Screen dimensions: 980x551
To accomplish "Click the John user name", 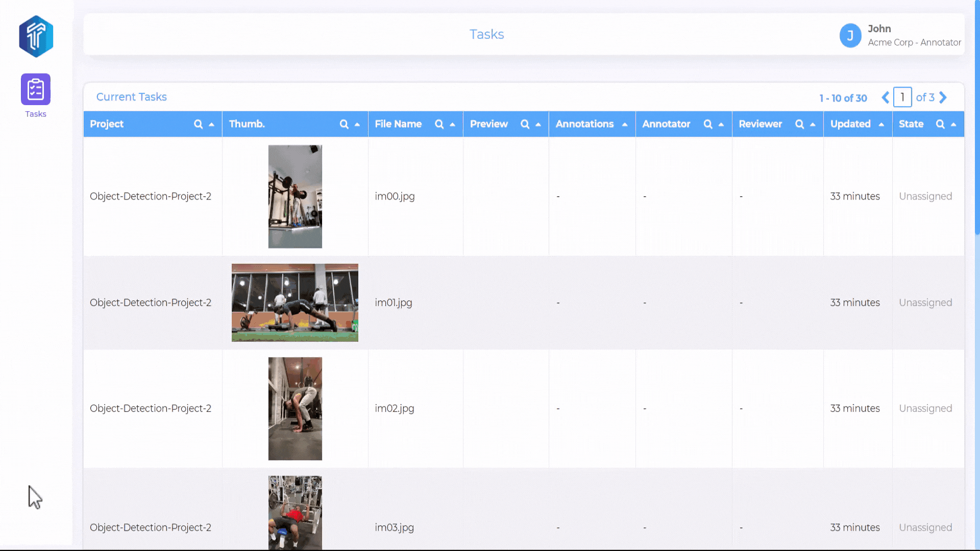I will 879,29.
